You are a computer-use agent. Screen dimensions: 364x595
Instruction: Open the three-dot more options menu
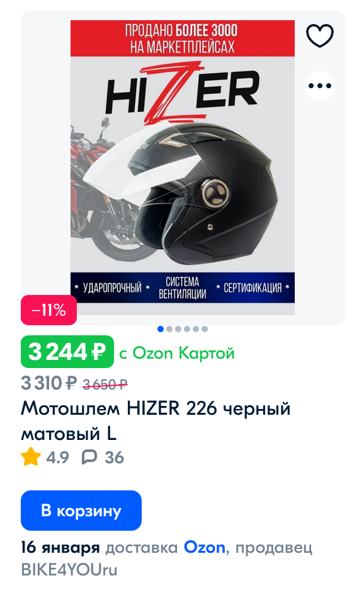[x=320, y=86]
